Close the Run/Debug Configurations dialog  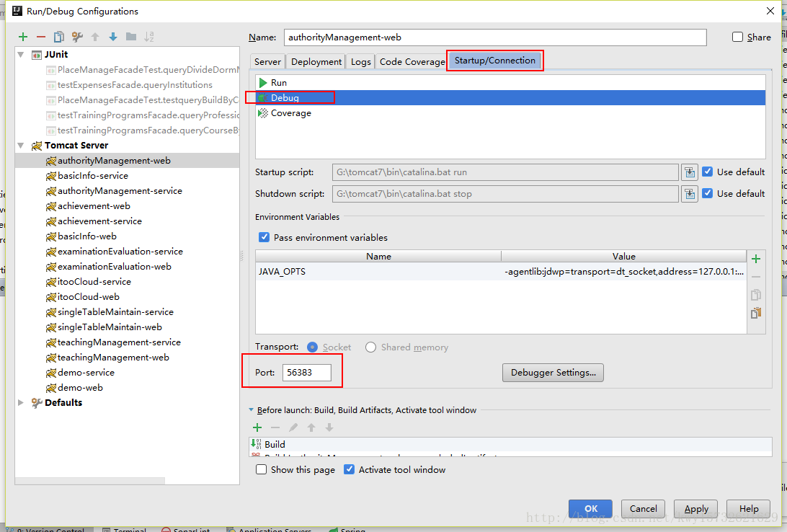click(770, 11)
